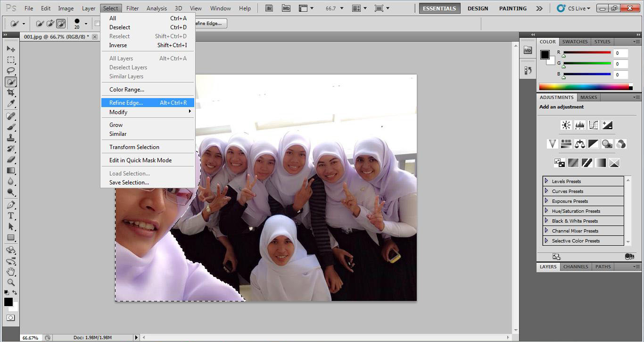The height and width of the screenshot is (342, 644).
Task: Select the Zoom tool in the toolbox
Action: (x=11, y=282)
